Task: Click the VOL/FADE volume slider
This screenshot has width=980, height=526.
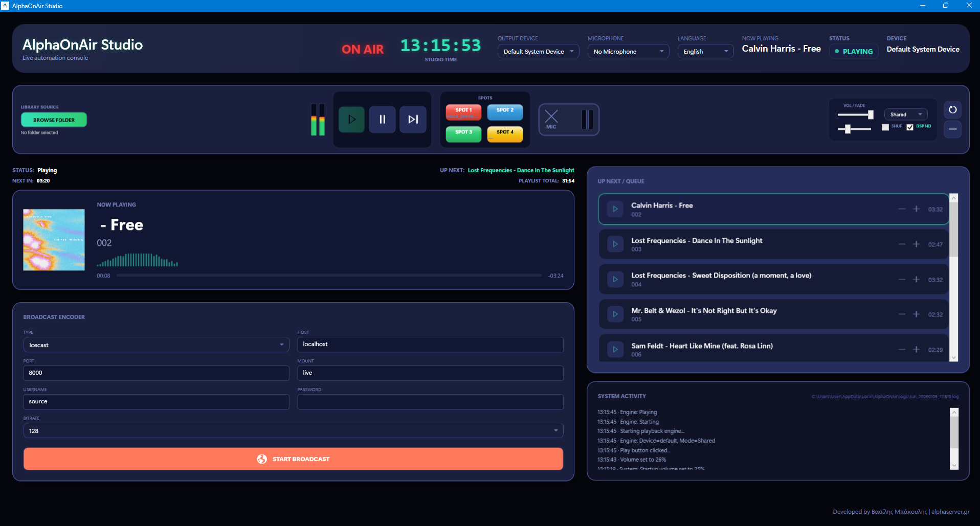Action: [x=854, y=115]
